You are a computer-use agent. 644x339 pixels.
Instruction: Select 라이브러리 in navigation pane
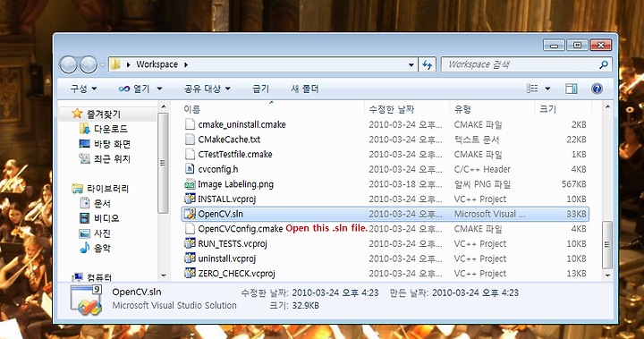tap(107, 189)
